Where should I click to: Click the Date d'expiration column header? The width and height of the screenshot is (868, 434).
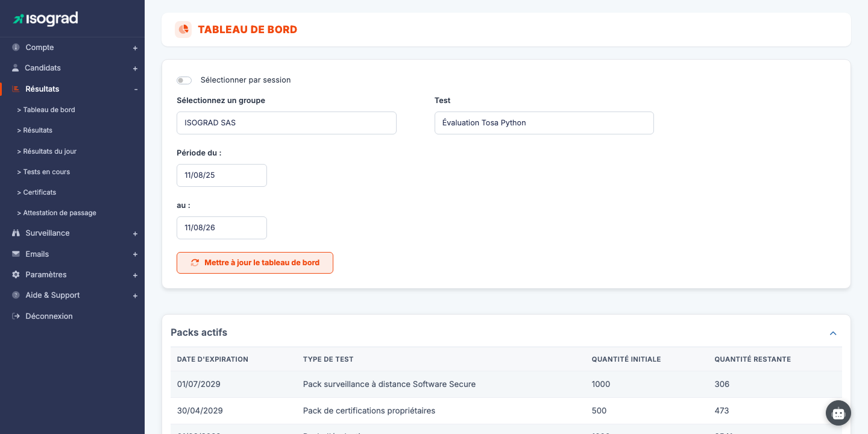(213, 359)
